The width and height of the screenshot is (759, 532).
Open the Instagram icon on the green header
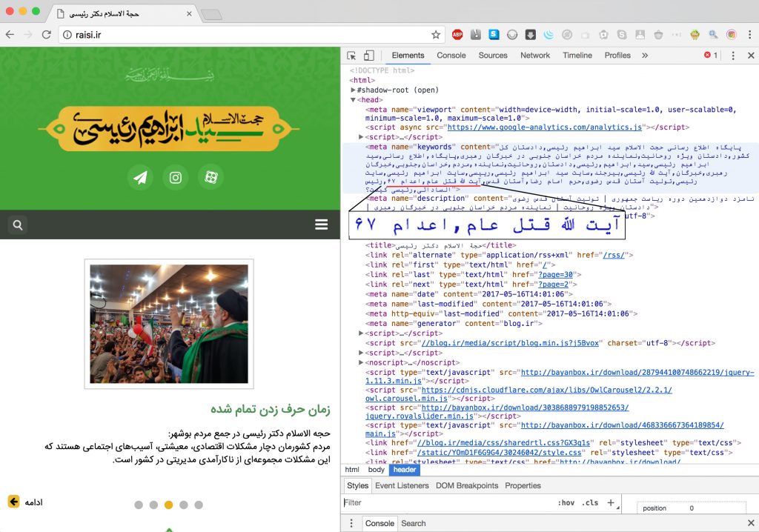[x=176, y=178]
